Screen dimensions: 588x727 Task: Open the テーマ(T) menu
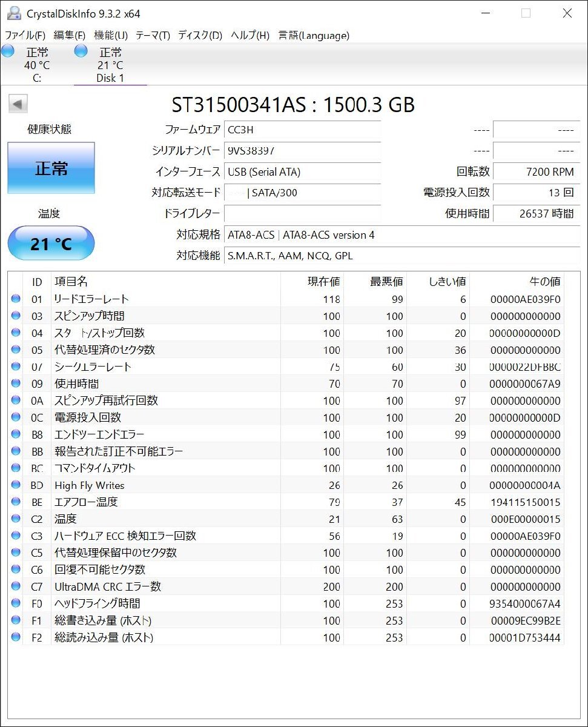[x=153, y=35]
